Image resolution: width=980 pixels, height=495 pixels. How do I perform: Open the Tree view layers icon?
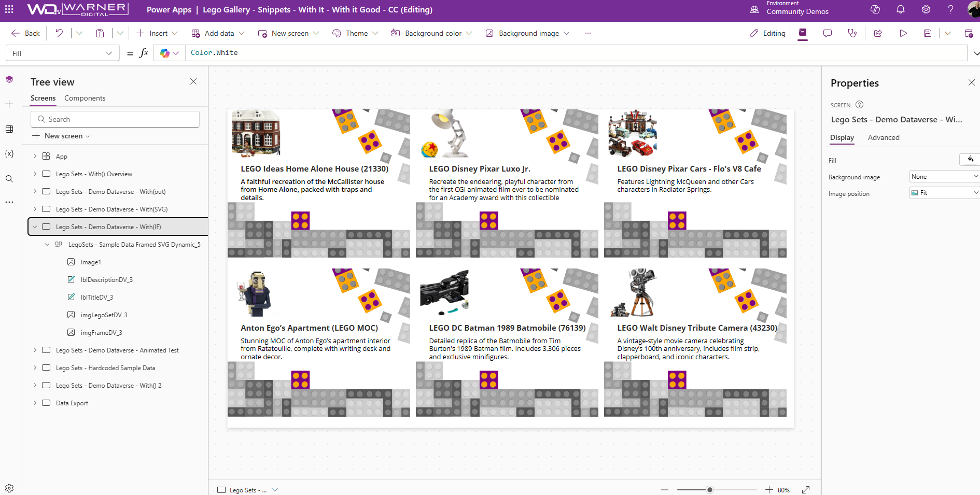tap(9, 79)
